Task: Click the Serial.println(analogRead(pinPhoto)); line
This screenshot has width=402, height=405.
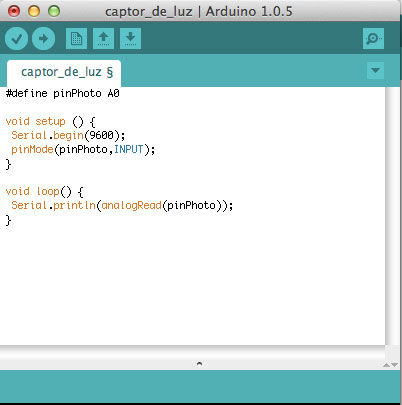Action: click(x=122, y=205)
